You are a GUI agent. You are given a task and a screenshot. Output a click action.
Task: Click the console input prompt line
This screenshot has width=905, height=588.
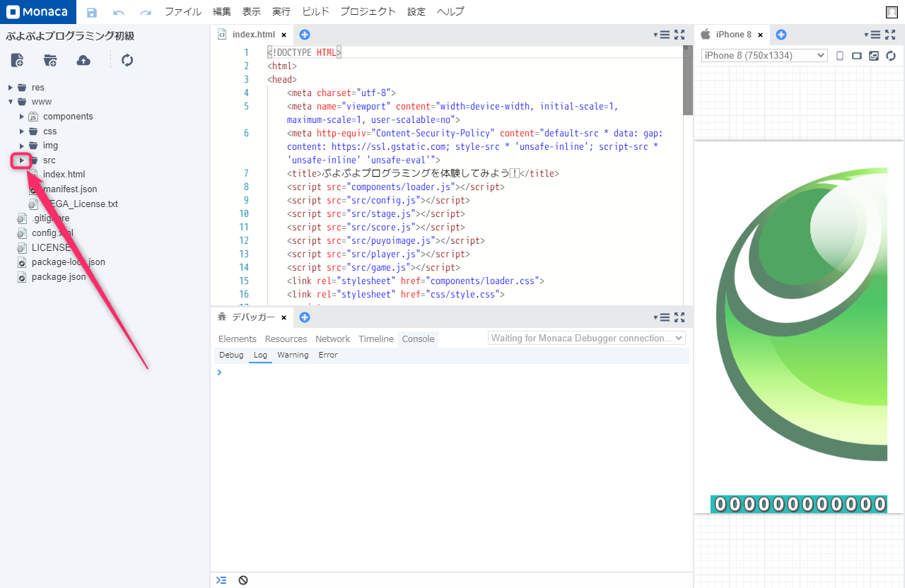452,372
